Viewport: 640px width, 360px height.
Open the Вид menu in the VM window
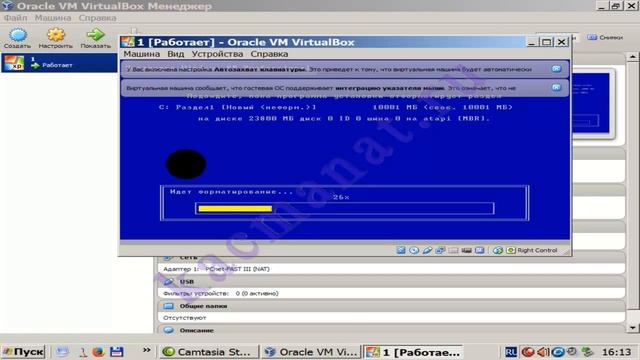(x=176, y=54)
